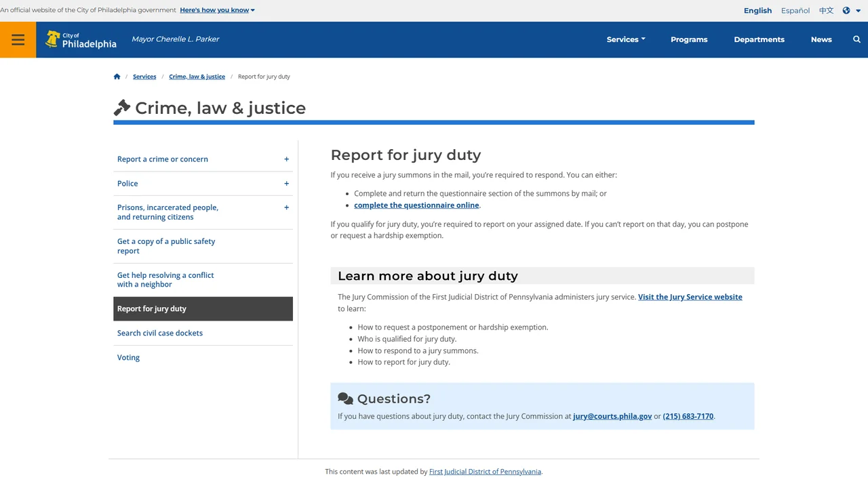Switch language to 中文
The width and height of the screenshot is (868, 488).
pos(826,10)
